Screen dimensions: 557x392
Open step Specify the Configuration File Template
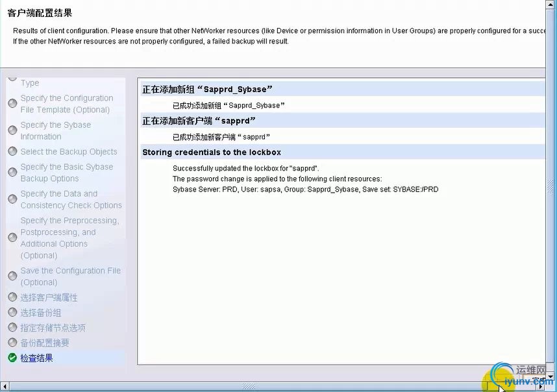point(67,104)
